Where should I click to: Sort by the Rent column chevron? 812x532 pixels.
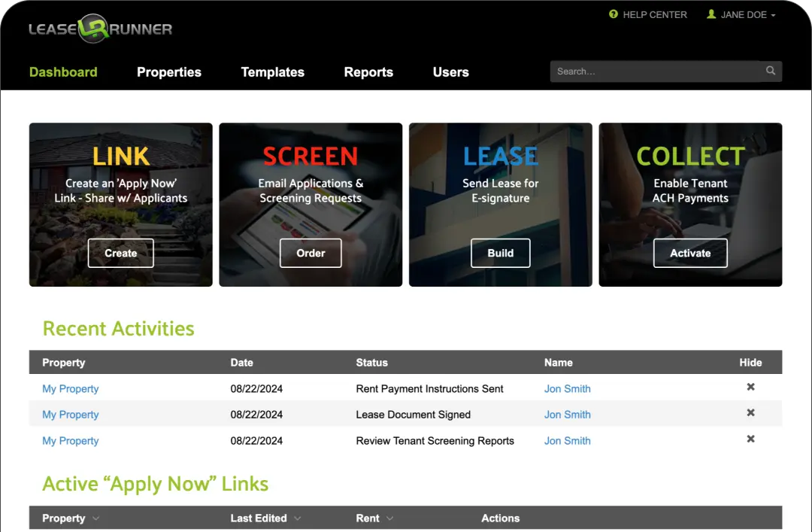click(390, 518)
